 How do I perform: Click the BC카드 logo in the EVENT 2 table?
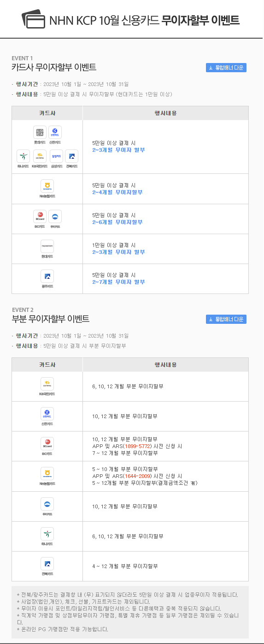click(x=47, y=444)
